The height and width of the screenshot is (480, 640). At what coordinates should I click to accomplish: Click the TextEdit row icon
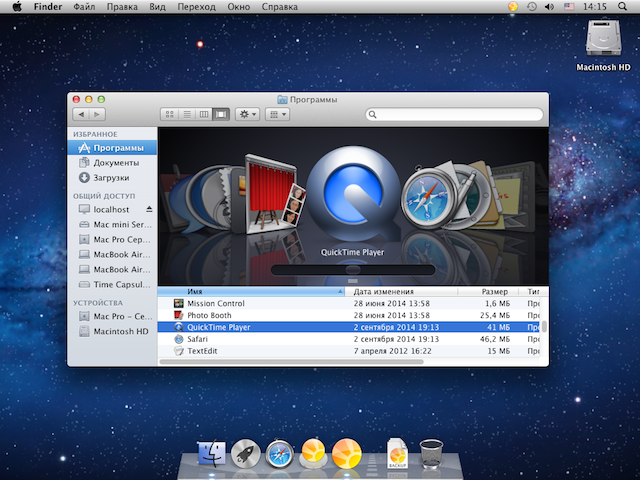(179, 351)
